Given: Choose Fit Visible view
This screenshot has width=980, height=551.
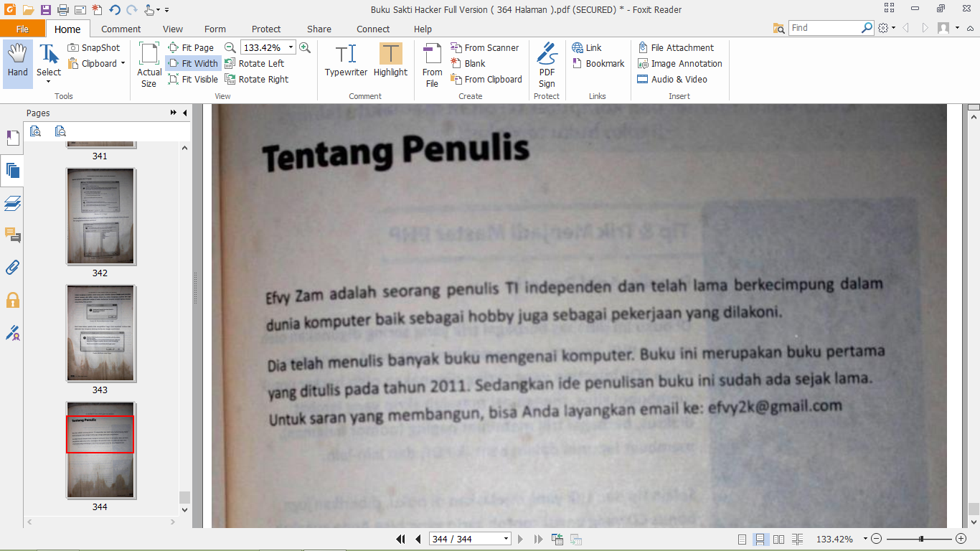Looking at the screenshot, I should tap(193, 79).
